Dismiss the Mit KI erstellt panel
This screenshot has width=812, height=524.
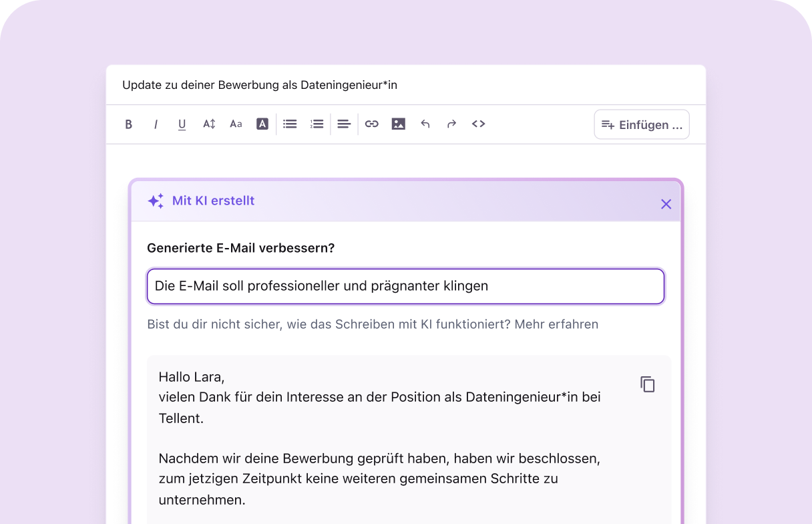tap(666, 204)
